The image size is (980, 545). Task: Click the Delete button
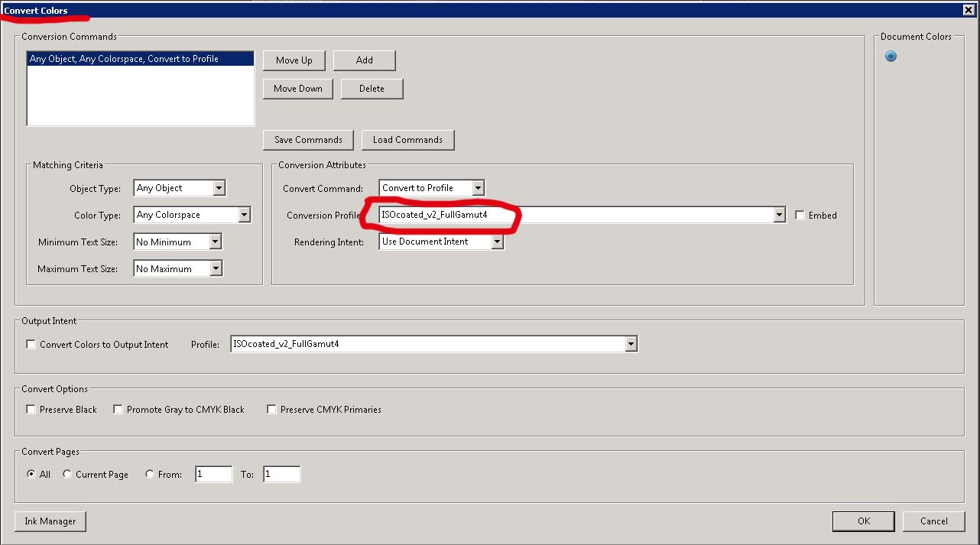click(372, 89)
